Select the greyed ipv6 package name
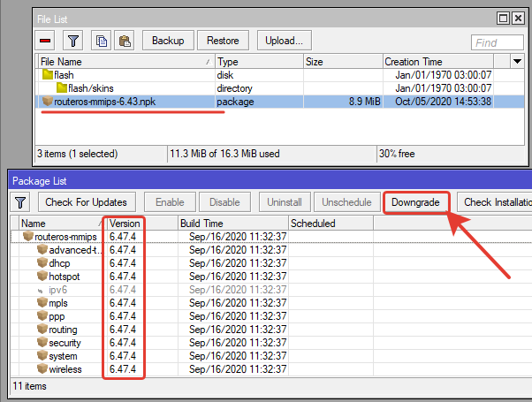532x402 pixels. coord(58,290)
